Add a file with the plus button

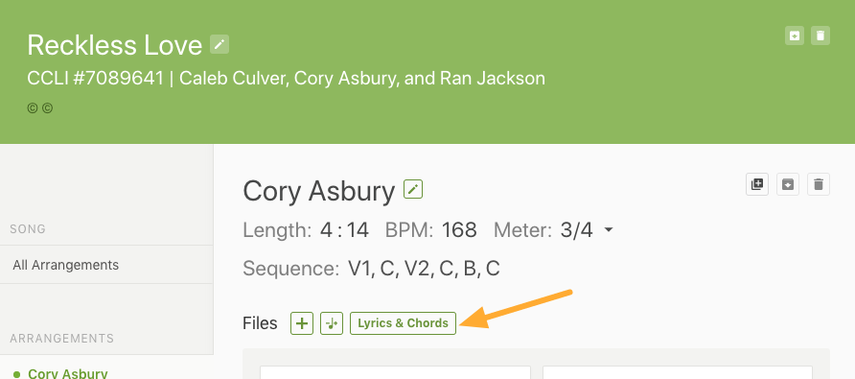pos(302,323)
